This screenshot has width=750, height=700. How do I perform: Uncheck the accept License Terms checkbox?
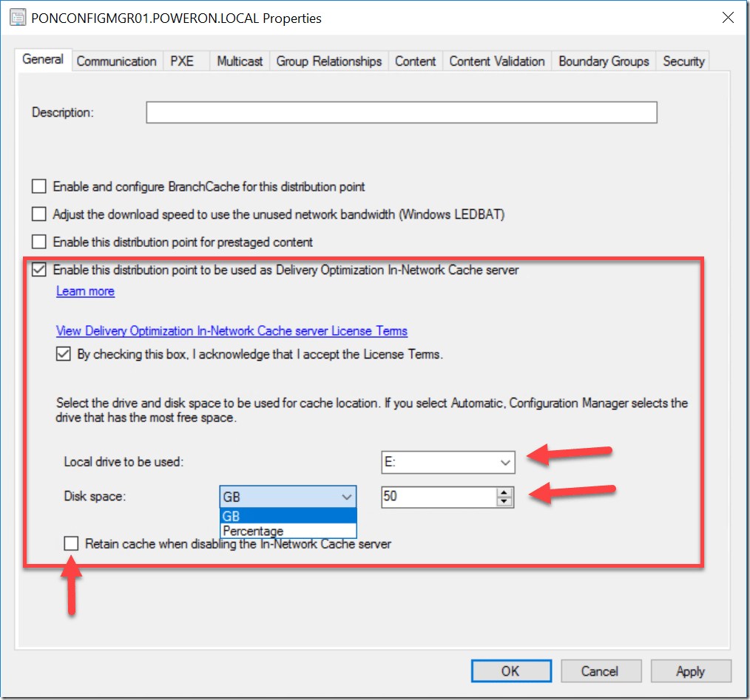(64, 354)
